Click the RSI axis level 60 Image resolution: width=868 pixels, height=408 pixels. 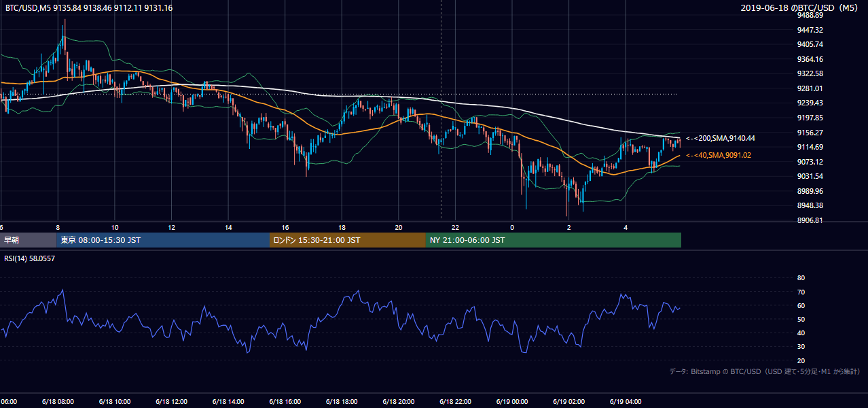point(801,305)
